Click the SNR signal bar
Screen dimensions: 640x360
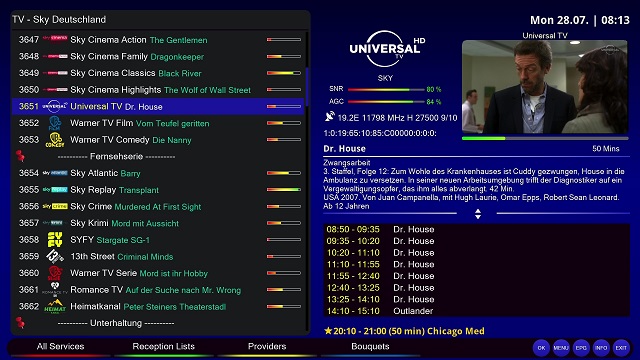(x=386, y=89)
